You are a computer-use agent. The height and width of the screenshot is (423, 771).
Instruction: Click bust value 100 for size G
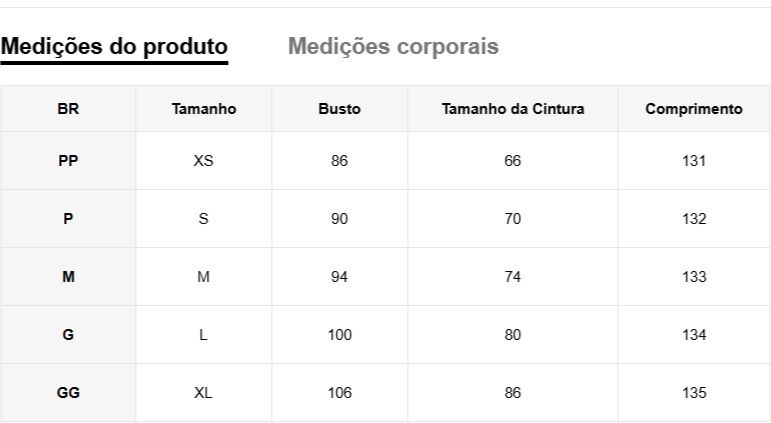click(x=339, y=335)
